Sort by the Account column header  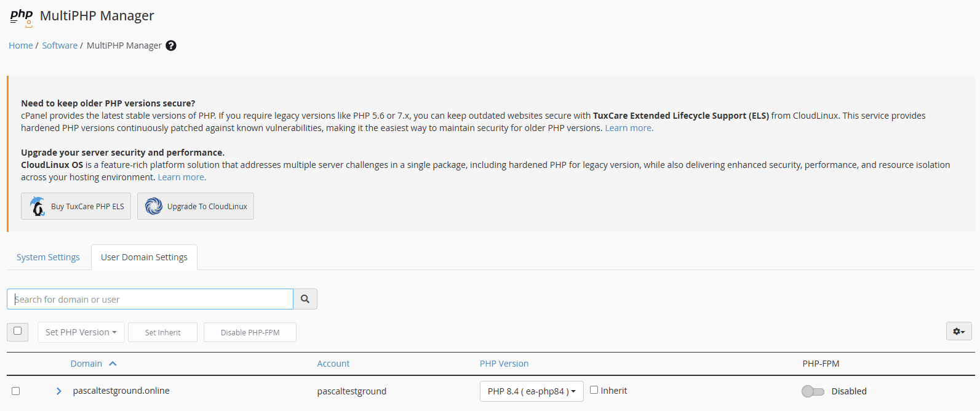[x=333, y=364]
